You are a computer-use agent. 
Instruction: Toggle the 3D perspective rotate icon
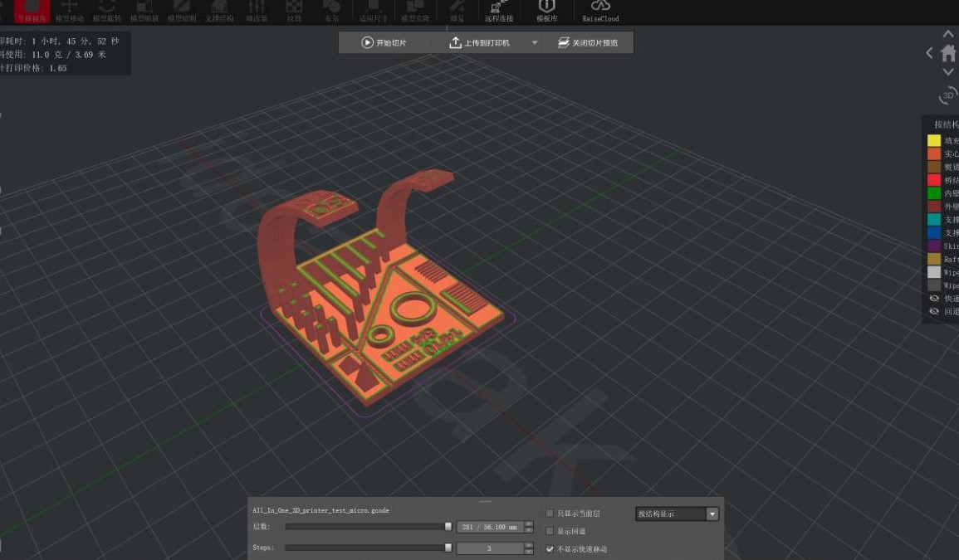click(948, 95)
